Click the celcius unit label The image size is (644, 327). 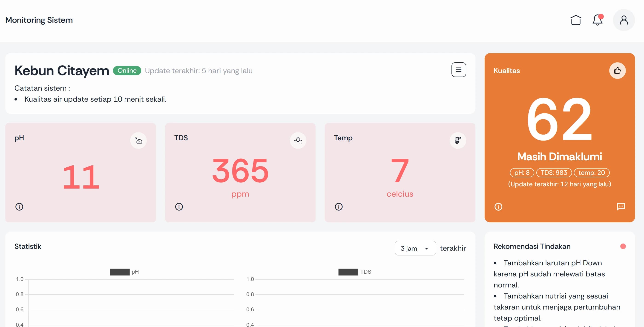point(400,194)
